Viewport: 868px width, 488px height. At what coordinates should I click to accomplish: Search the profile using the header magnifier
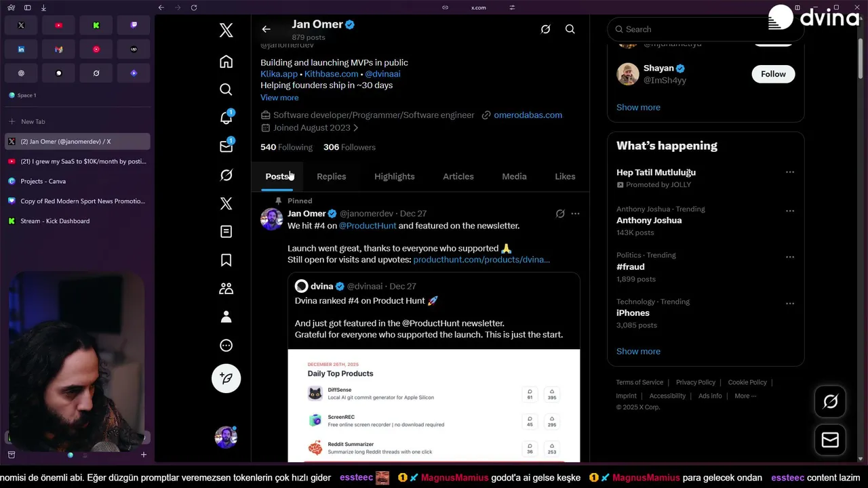570,29
